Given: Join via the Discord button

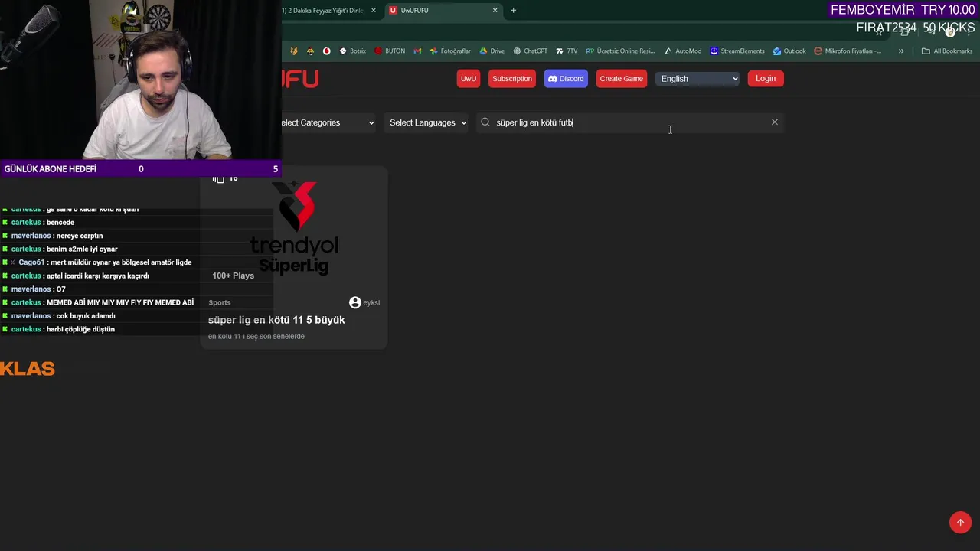Looking at the screenshot, I should 566,79.
